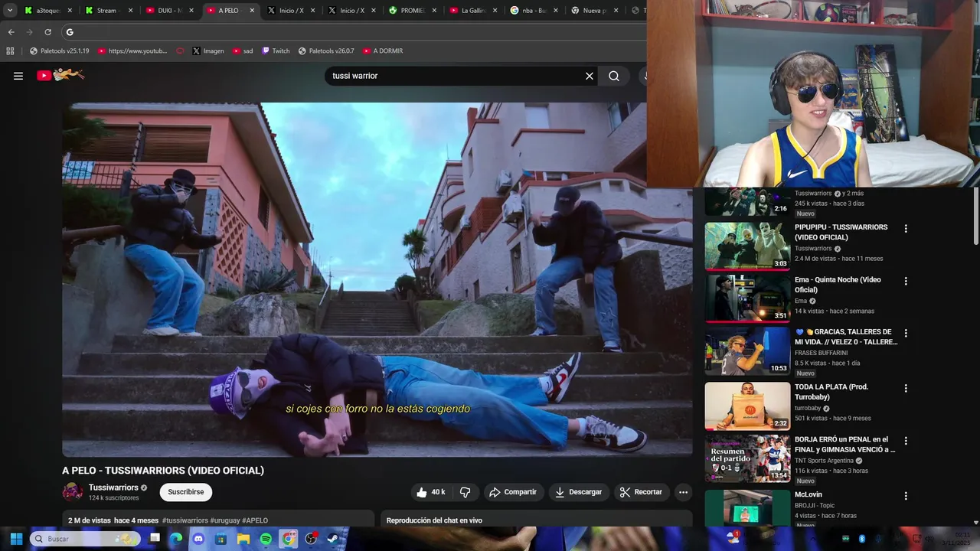The image size is (980, 551).
Task: Click the #uruguay hashtag
Action: pos(224,520)
